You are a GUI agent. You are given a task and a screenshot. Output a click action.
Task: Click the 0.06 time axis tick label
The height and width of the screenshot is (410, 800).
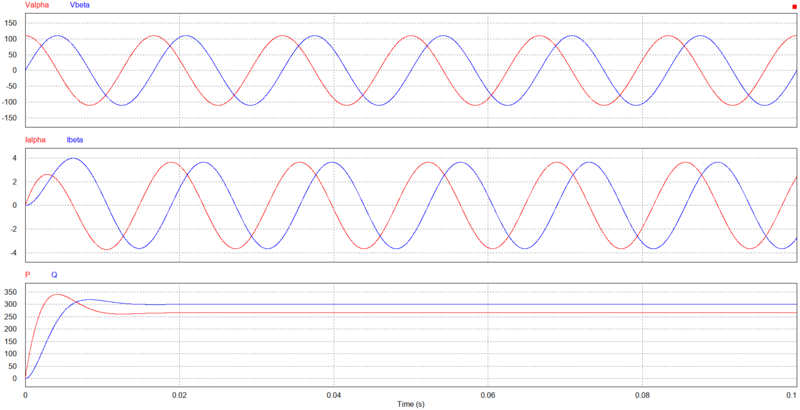(x=488, y=395)
